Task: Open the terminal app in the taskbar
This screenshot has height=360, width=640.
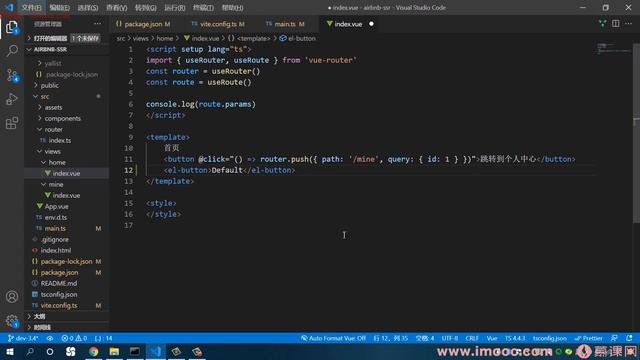Action: point(135,352)
